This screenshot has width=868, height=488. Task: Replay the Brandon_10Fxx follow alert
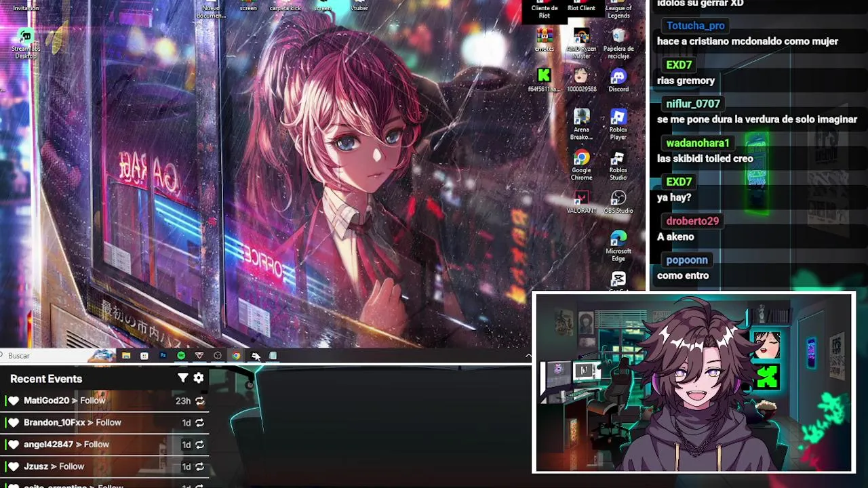pos(199,423)
